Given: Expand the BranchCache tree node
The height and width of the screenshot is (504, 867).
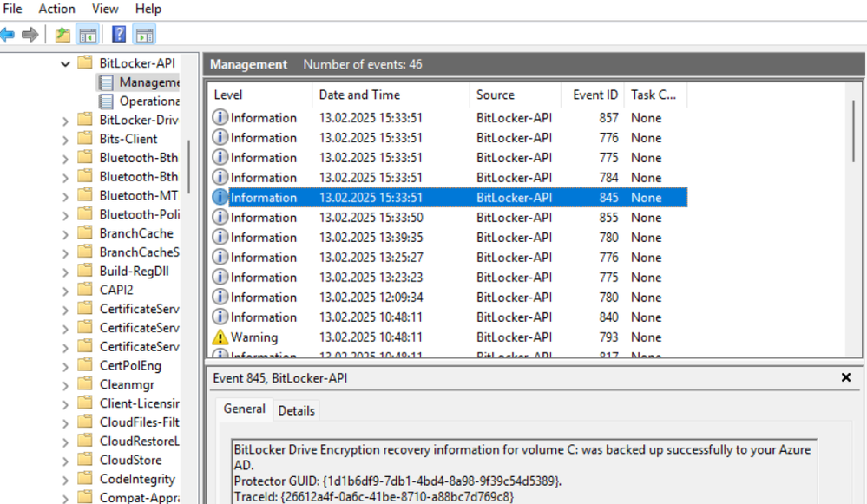Looking at the screenshot, I should (x=65, y=235).
